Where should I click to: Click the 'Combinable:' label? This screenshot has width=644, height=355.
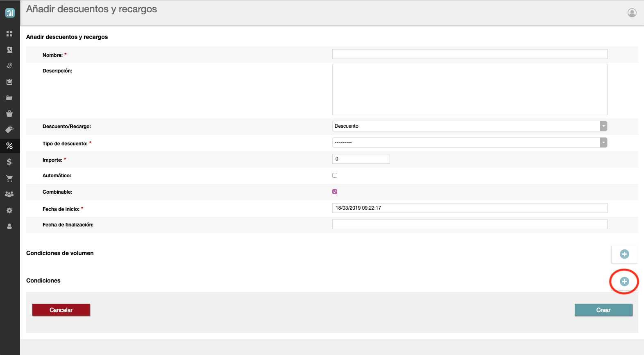(x=57, y=192)
